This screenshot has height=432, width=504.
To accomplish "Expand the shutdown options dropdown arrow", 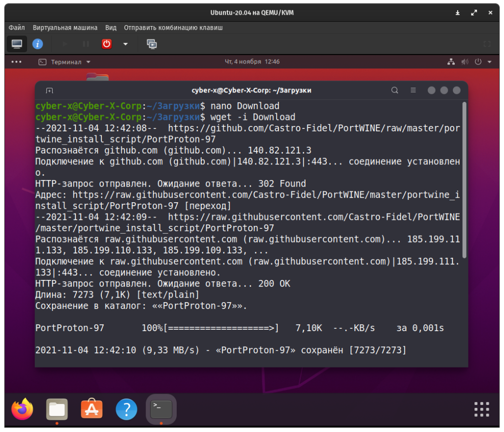I will click(126, 44).
